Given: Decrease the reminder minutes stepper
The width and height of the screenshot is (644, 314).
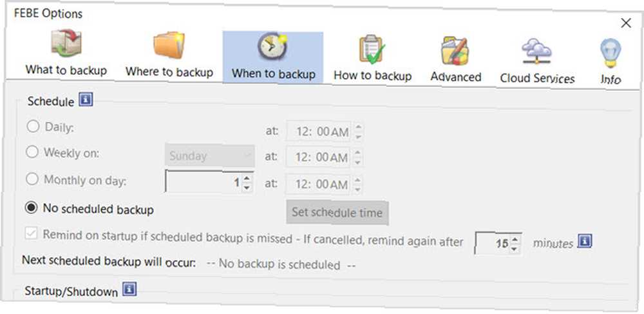Looking at the screenshot, I should point(515,249).
